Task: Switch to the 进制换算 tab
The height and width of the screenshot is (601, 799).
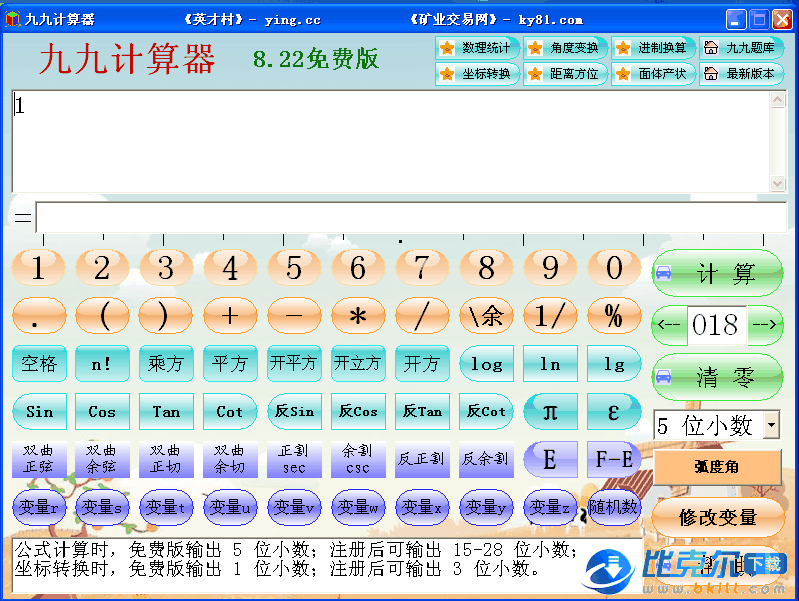Action: [x=652, y=48]
